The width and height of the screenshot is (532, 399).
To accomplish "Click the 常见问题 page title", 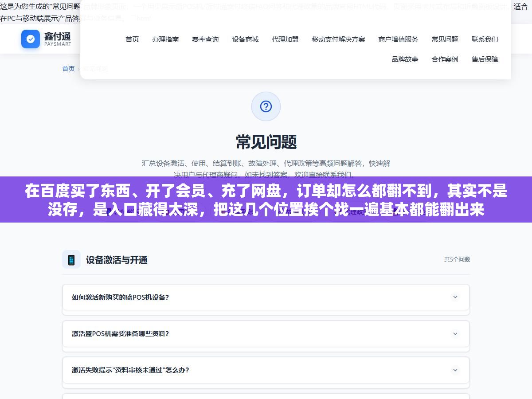I will pos(266,142).
